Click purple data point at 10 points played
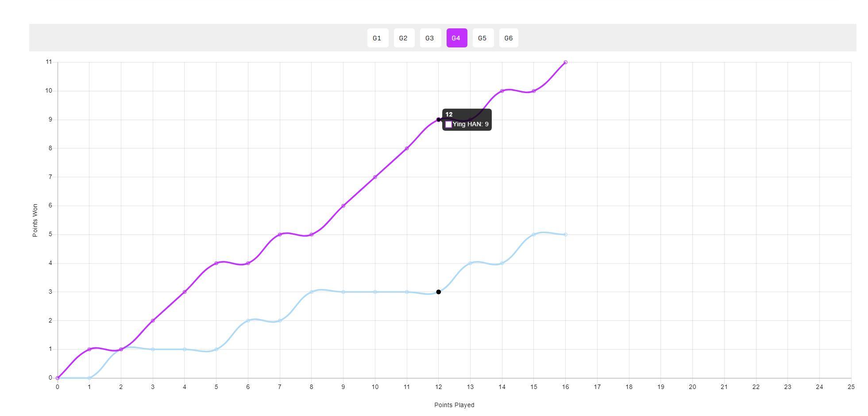The image size is (868, 416). tap(375, 177)
